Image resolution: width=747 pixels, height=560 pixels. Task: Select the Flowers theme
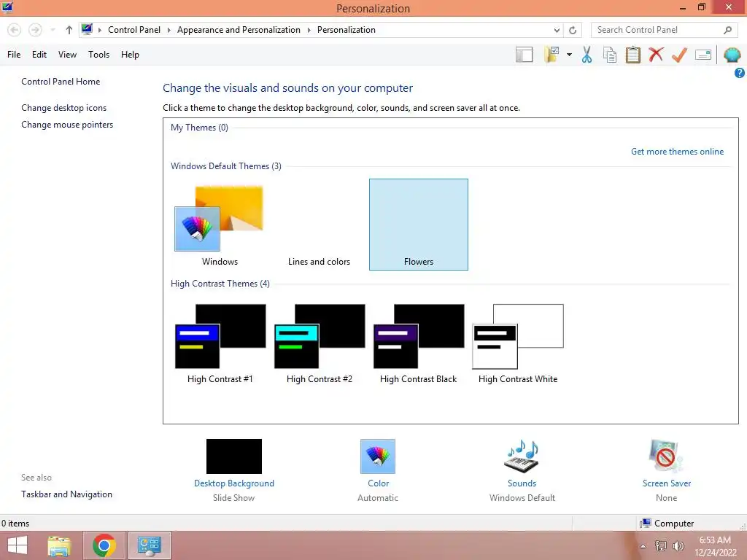tap(418, 225)
